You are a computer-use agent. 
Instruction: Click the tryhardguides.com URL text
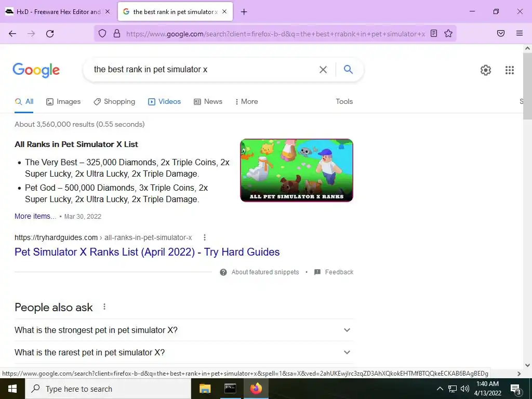coord(56,237)
